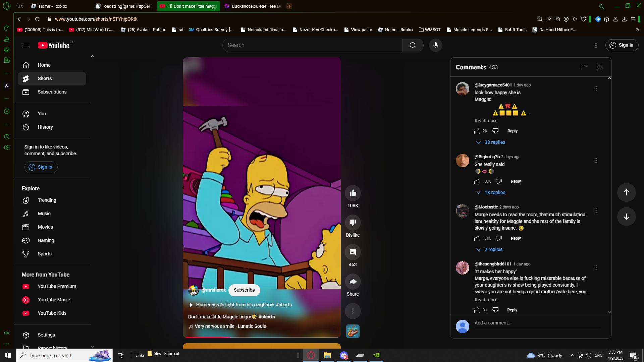Expand the 2 replies thread
The width and height of the screenshot is (644, 362).
coord(489,249)
